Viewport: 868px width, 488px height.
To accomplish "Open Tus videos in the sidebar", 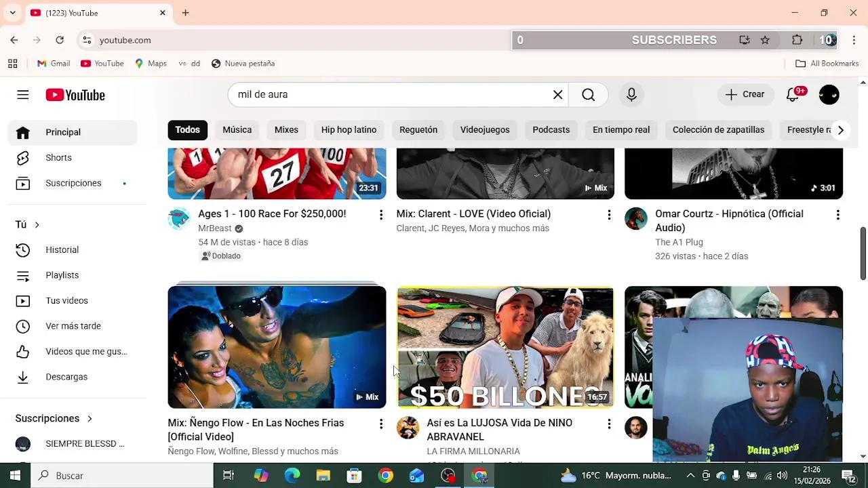I will (73, 301).
